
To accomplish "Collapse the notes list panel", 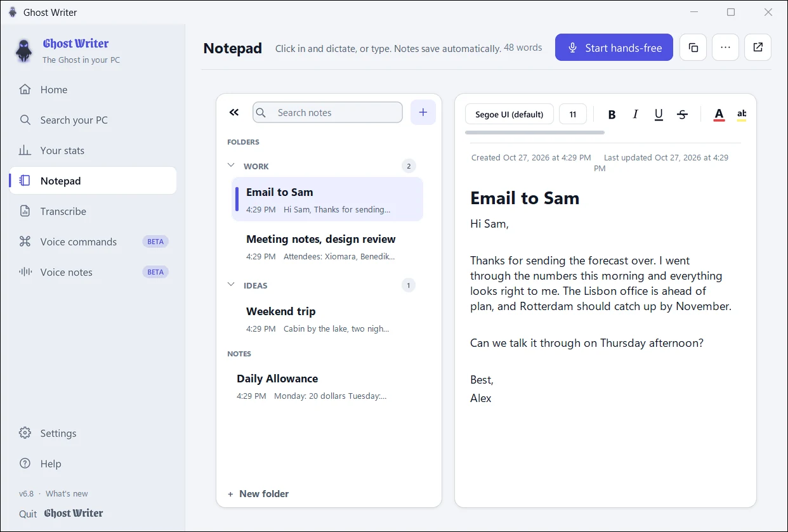I will click(x=234, y=112).
